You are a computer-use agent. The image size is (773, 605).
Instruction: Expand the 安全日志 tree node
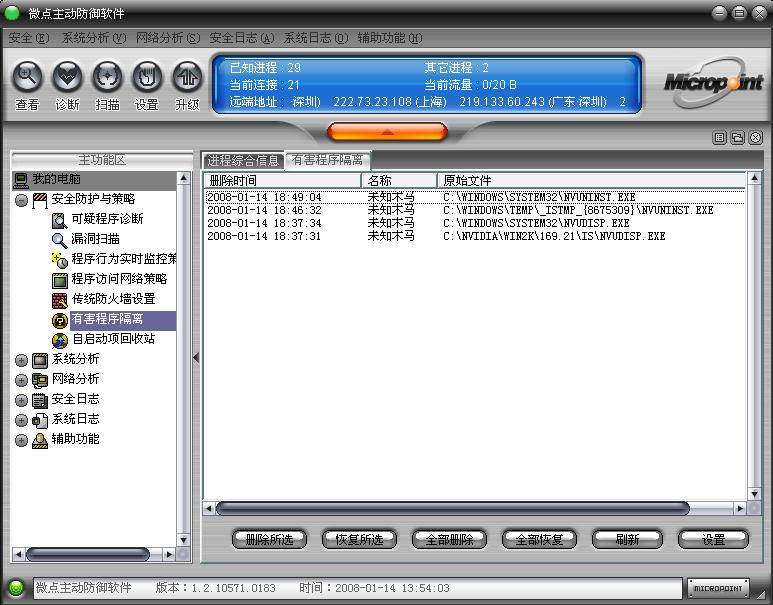click(x=21, y=400)
